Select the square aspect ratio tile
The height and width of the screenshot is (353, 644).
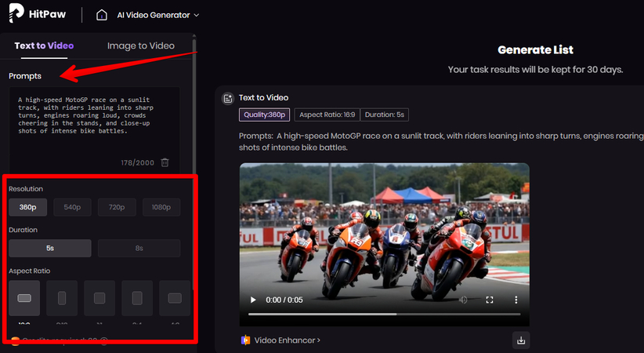click(x=99, y=298)
